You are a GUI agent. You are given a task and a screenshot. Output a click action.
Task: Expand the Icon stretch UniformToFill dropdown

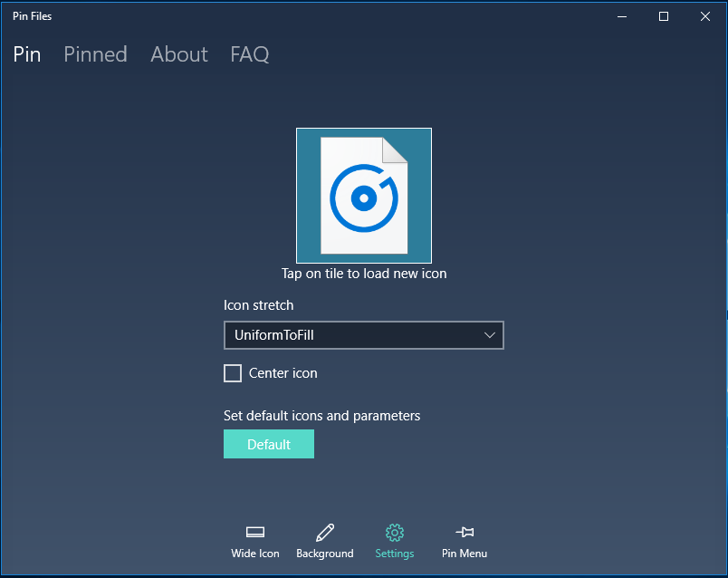[363, 335]
